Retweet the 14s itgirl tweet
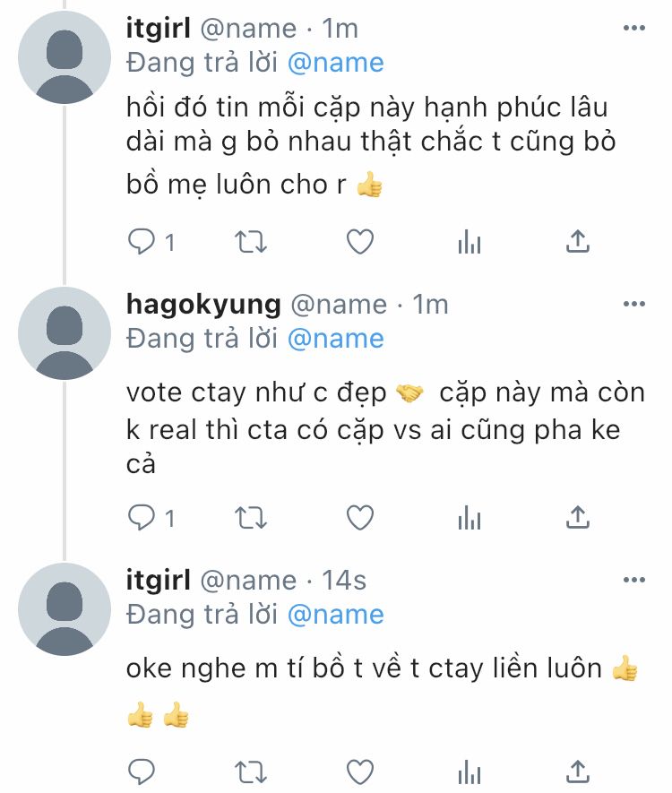This screenshot has width=672, height=793. point(251,772)
